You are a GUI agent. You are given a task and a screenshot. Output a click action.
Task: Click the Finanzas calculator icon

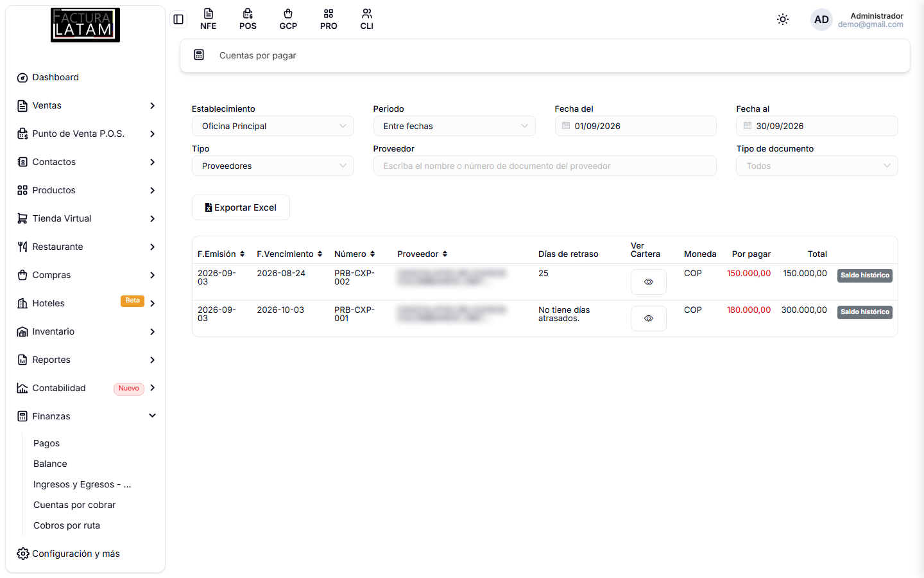[x=22, y=416]
